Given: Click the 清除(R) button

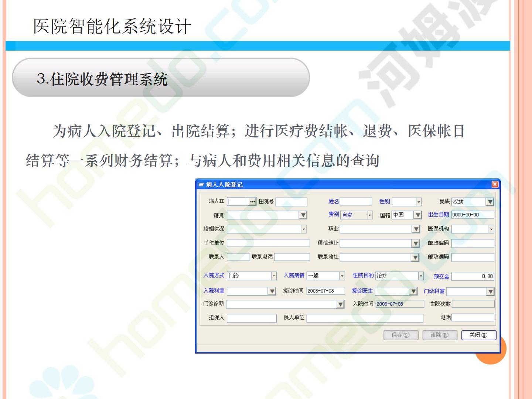Looking at the screenshot, I should pyautogui.click(x=440, y=335).
